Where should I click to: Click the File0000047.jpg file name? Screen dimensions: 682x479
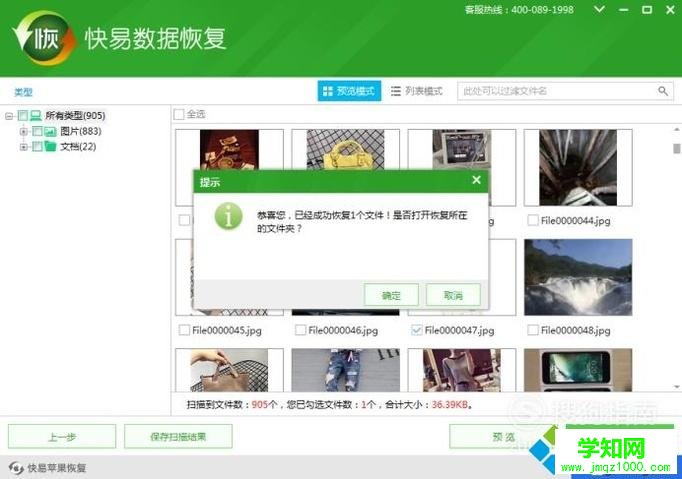[x=459, y=330]
